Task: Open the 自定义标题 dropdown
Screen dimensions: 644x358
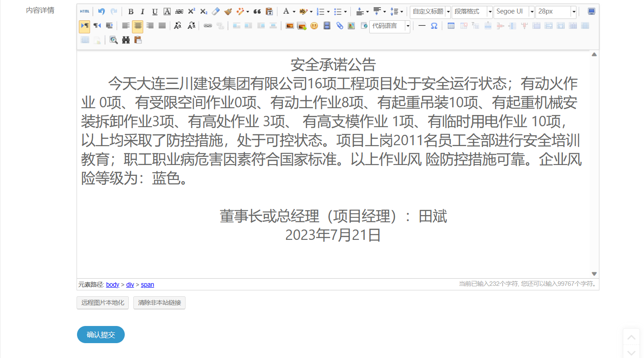Action: click(x=431, y=12)
